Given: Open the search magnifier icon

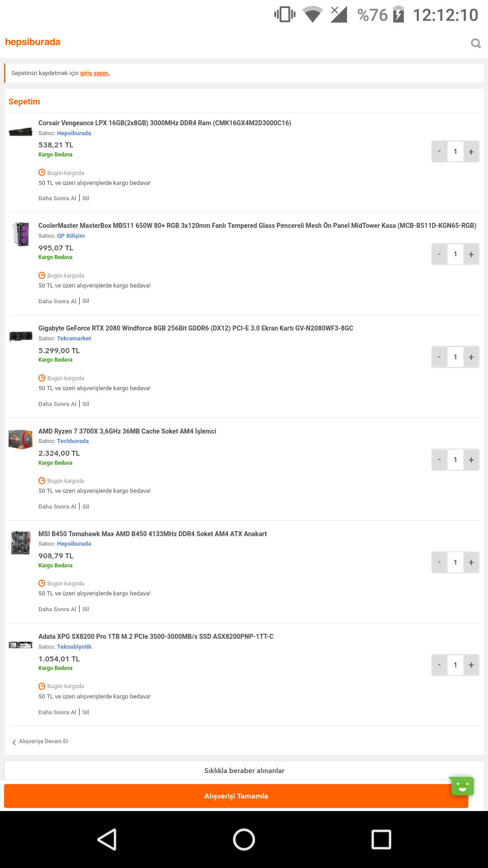Looking at the screenshot, I should (x=476, y=43).
